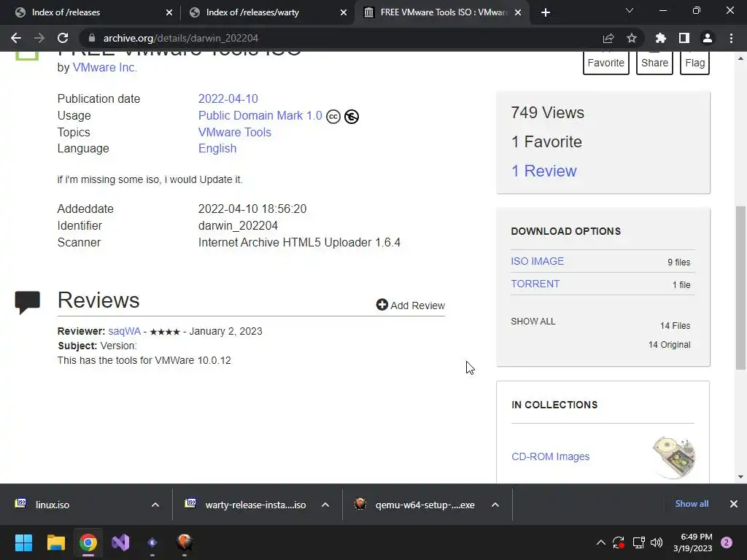The width and height of the screenshot is (747, 560).
Task: Open the VMware Tools topic link
Action: (234, 133)
